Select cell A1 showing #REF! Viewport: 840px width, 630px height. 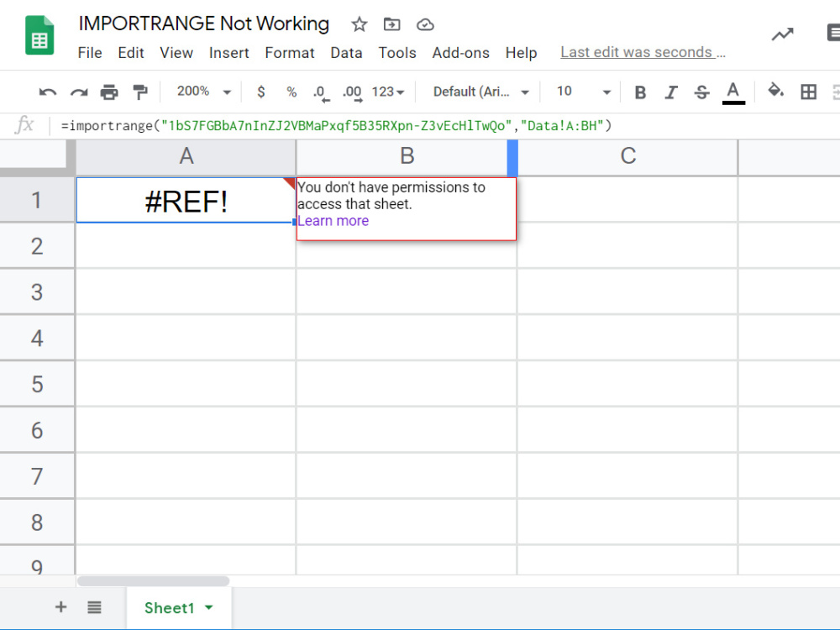186,201
